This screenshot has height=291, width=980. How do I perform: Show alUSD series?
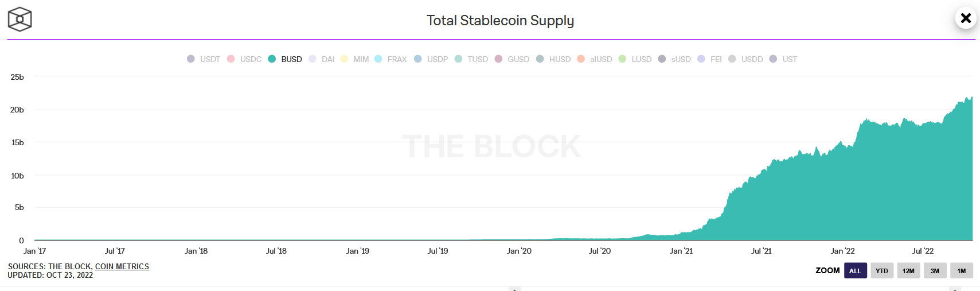point(595,59)
